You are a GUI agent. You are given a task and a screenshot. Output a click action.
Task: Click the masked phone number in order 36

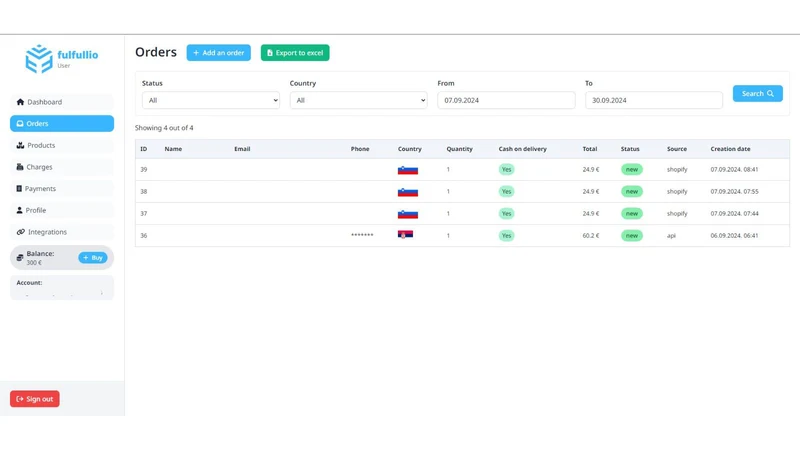(362, 235)
